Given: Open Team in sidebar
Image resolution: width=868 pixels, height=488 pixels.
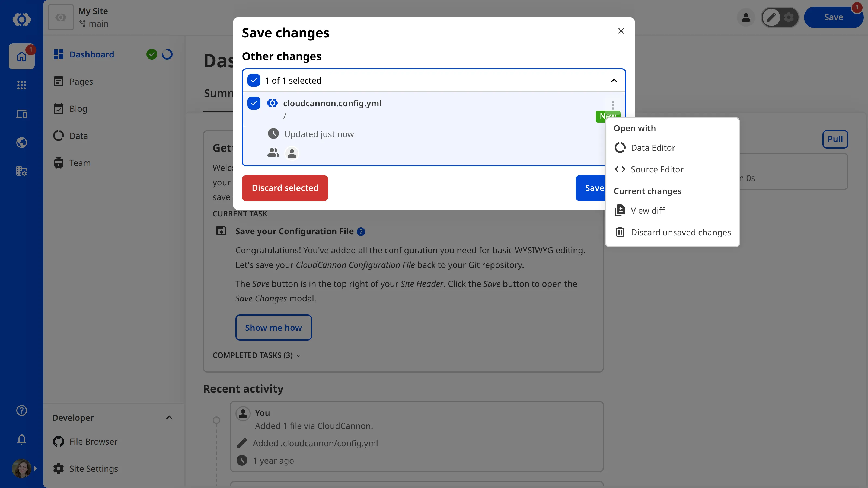Looking at the screenshot, I should (x=80, y=163).
